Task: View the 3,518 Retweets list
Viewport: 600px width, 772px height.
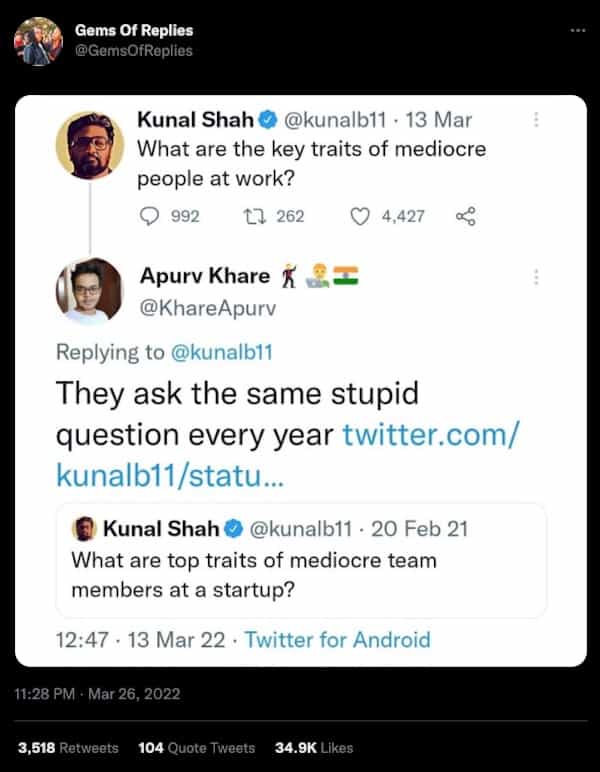Action: point(68,747)
